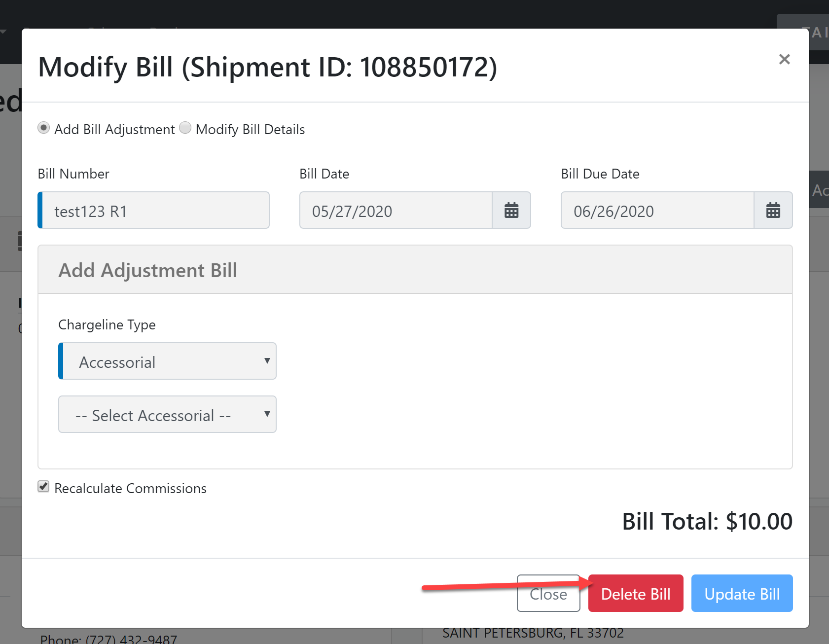
Task: Click the Bill Date field 05/27/2020
Action: (396, 211)
